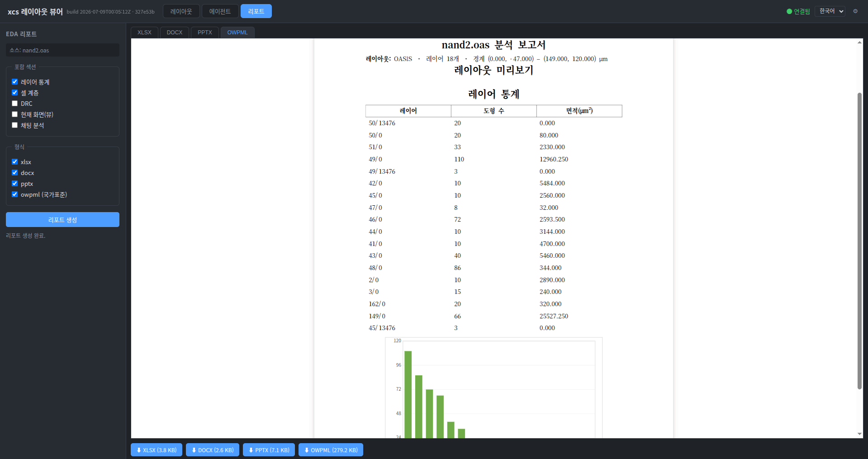Image resolution: width=868 pixels, height=459 pixels.
Task: Open the 한국어 language dropdown
Action: tap(830, 11)
